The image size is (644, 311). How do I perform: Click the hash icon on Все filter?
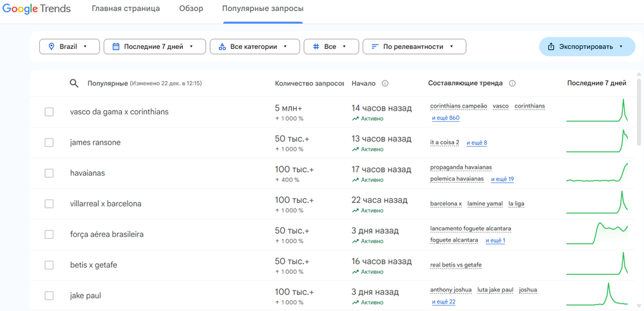coord(316,46)
